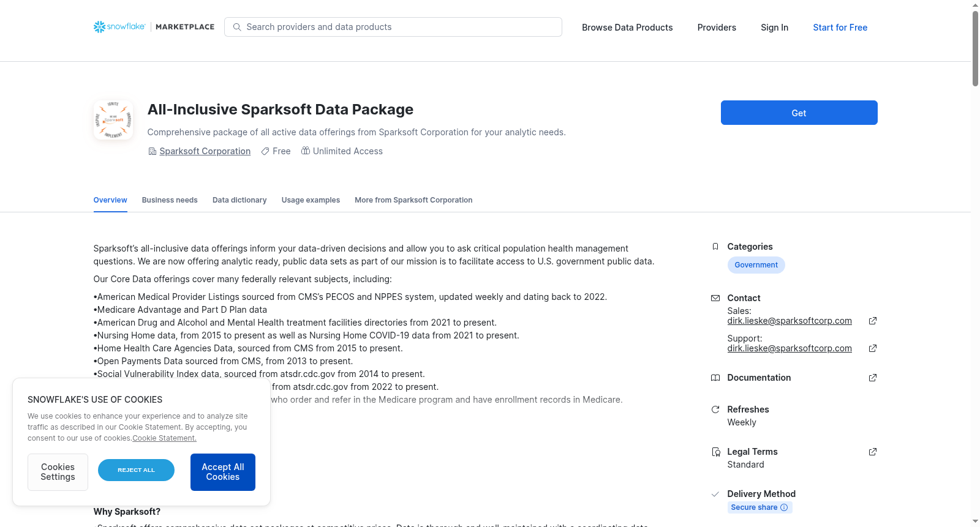Click the Snowflake logo icon
The image size is (980, 527).
point(99,27)
